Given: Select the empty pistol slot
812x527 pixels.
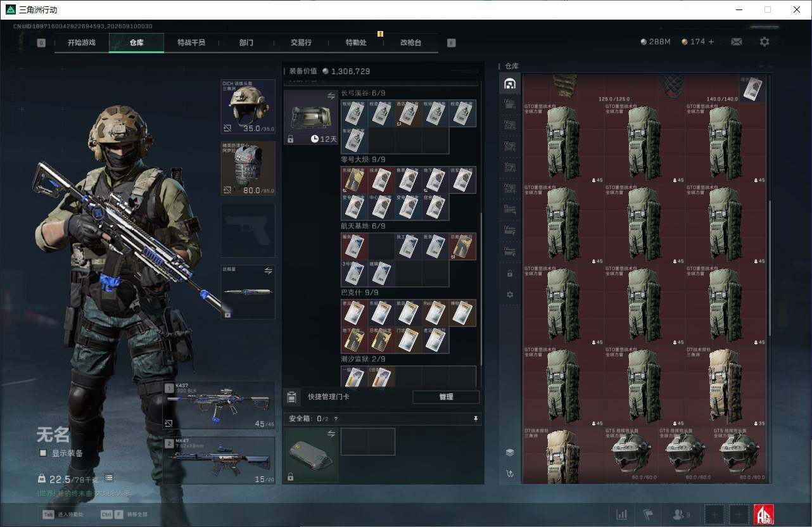Looking at the screenshot, I should [x=248, y=231].
